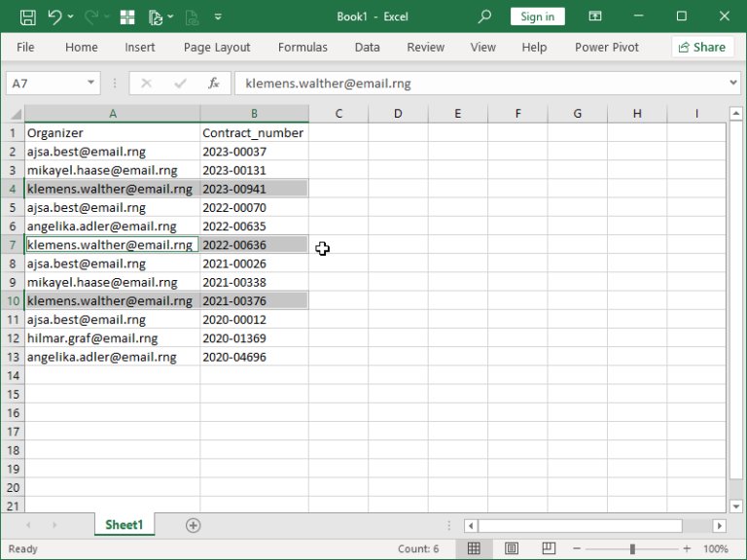Click the Organizer header cell
This screenshot has width=747, height=560.
(113, 133)
